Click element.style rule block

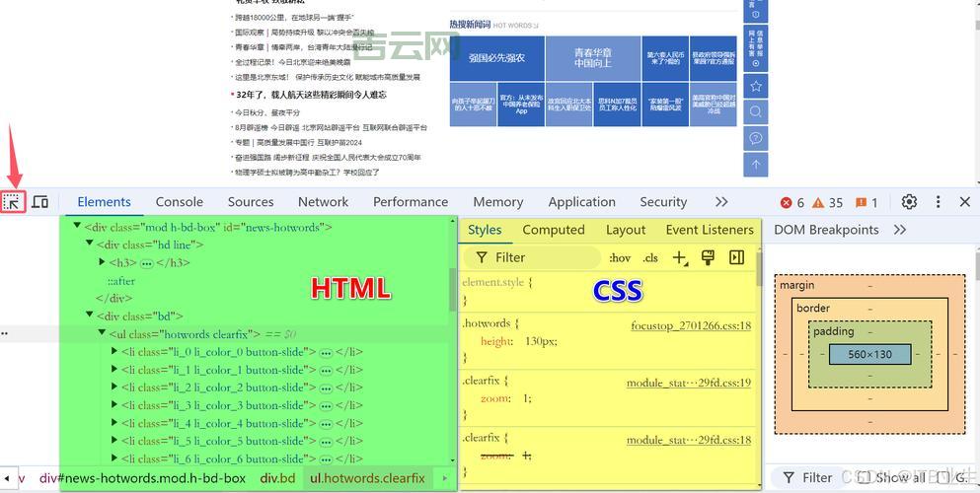pos(609,291)
